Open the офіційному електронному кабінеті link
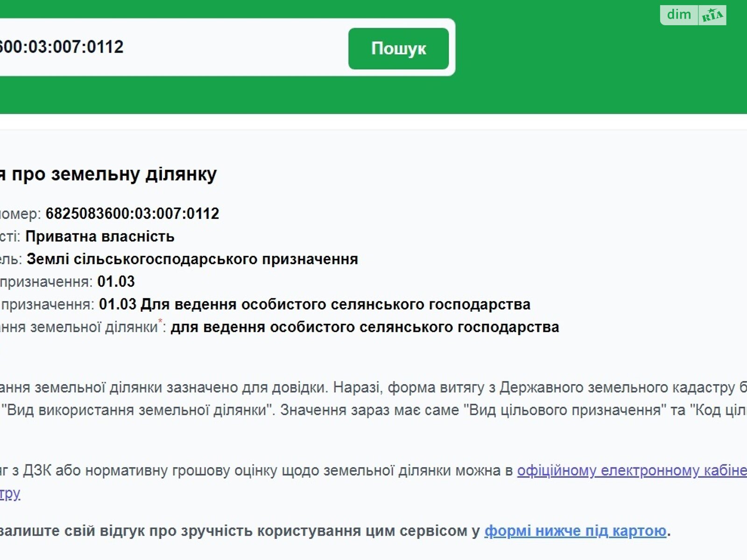 [x=632, y=470]
